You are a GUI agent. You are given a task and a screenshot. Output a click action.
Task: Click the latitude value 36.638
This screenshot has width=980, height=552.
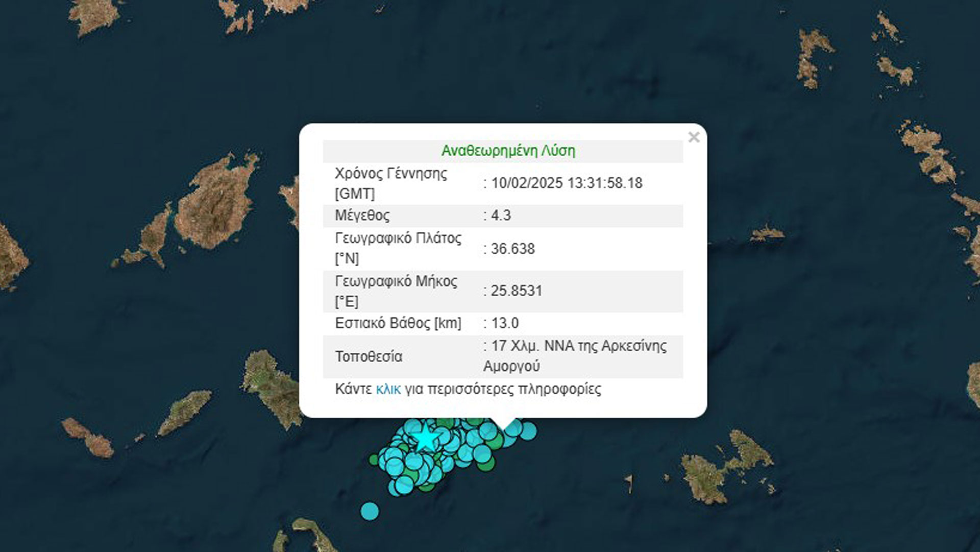512,249
